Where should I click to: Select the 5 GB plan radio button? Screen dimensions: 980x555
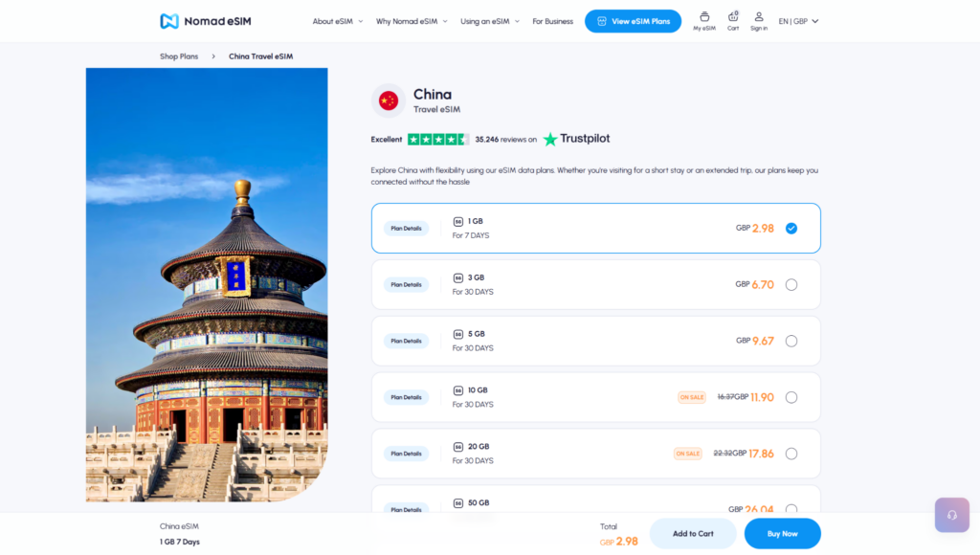pos(791,341)
